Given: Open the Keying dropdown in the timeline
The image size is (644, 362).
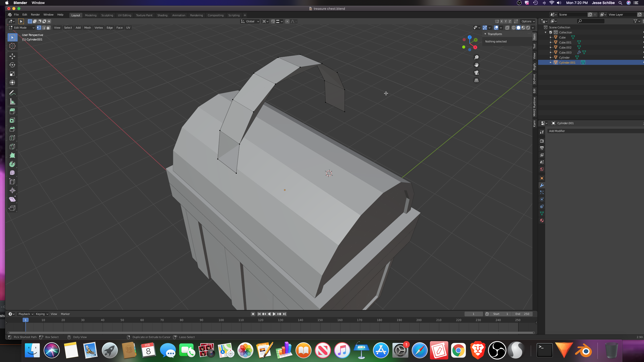Looking at the screenshot, I should (x=42, y=314).
